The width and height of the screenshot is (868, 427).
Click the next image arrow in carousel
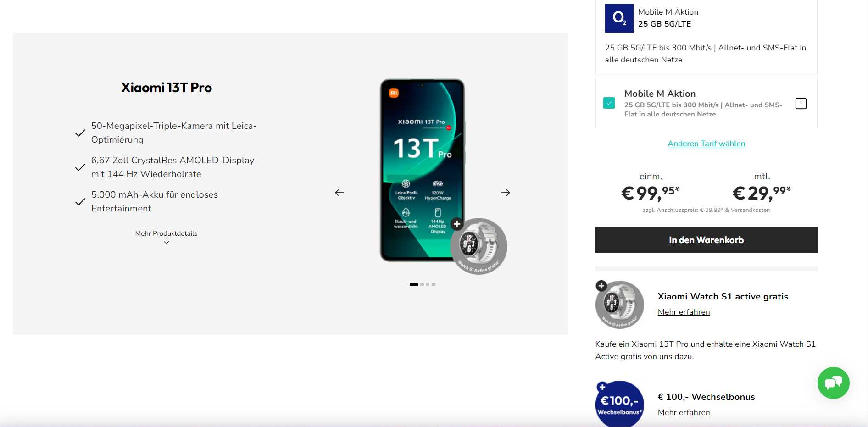click(506, 193)
